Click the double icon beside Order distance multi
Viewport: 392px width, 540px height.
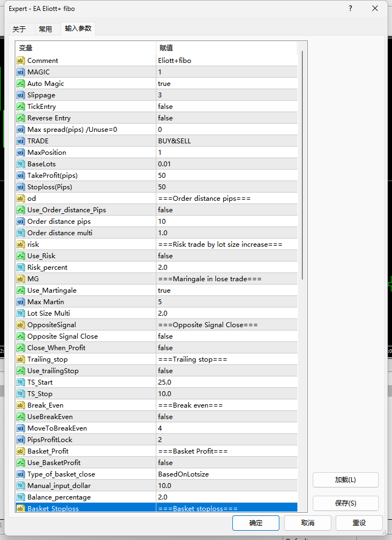21,233
